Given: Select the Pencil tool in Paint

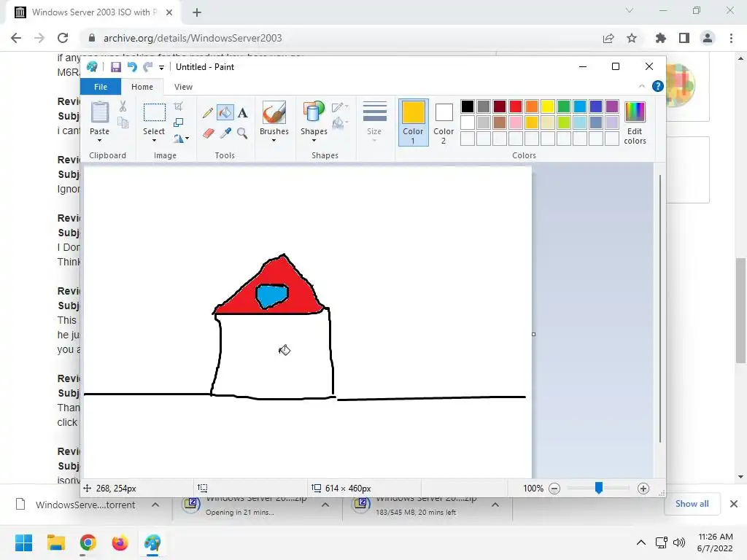Looking at the screenshot, I should click(x=208, y=113).
